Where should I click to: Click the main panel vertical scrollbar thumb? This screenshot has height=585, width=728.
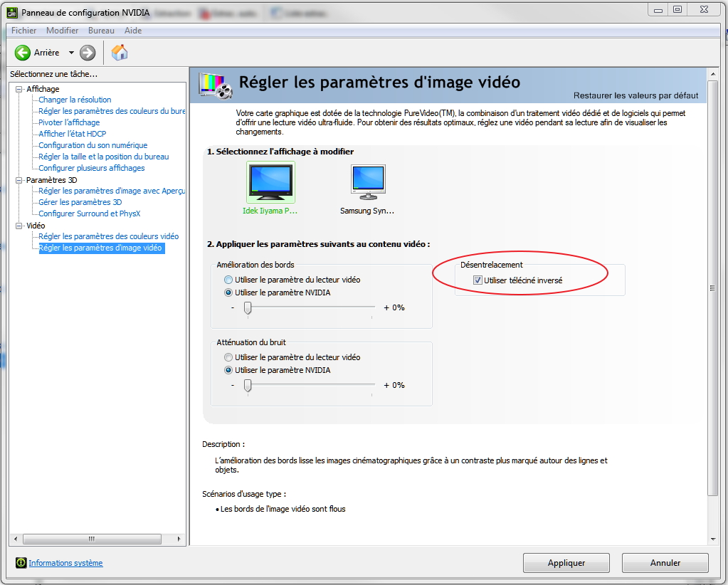point(712,288)
